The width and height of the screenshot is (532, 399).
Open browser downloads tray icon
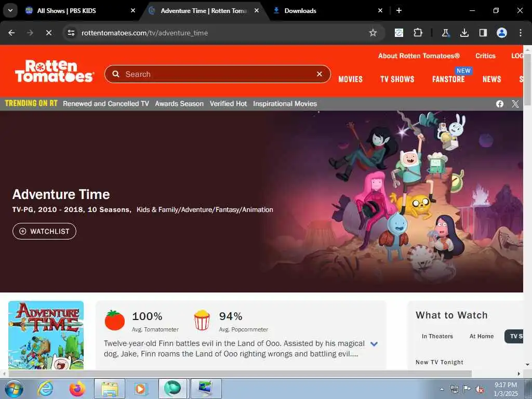(464, 33)
